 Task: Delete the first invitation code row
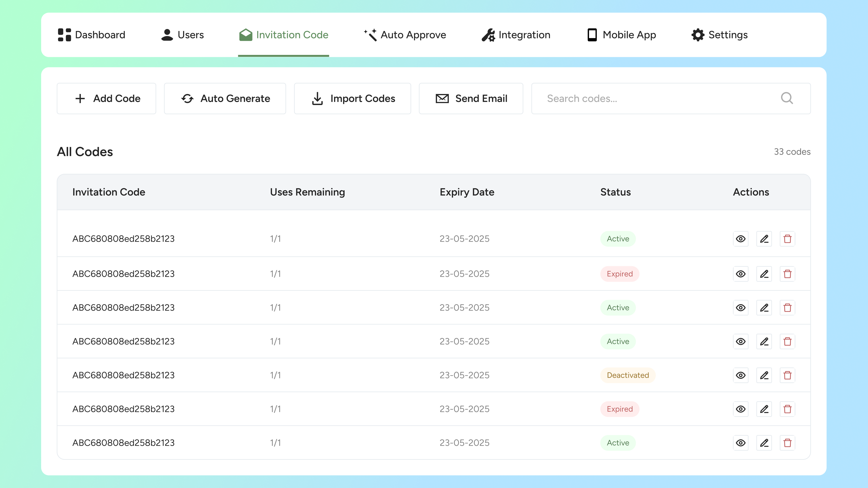(x=787, y=239)
